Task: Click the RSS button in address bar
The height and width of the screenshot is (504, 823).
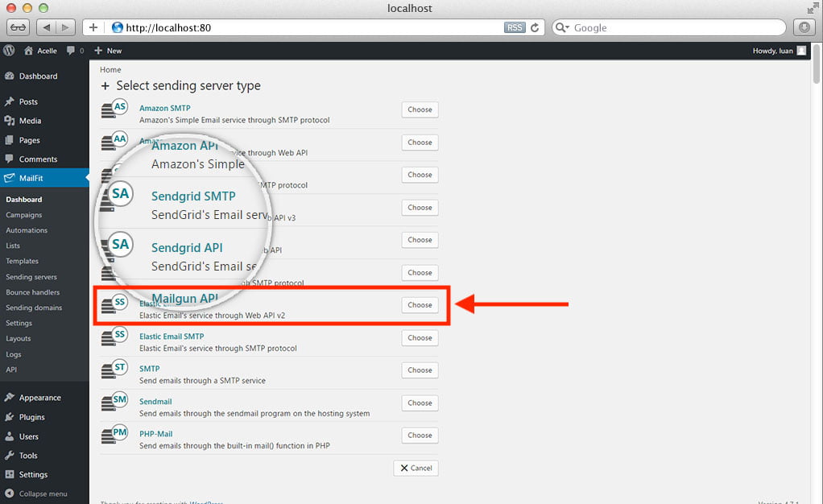Action: point(515,27)
